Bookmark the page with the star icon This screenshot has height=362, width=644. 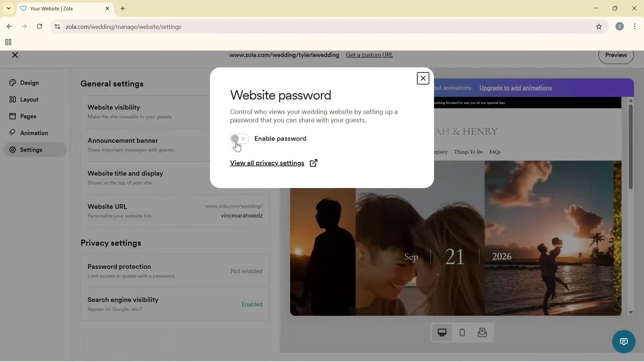coord(599,27)
